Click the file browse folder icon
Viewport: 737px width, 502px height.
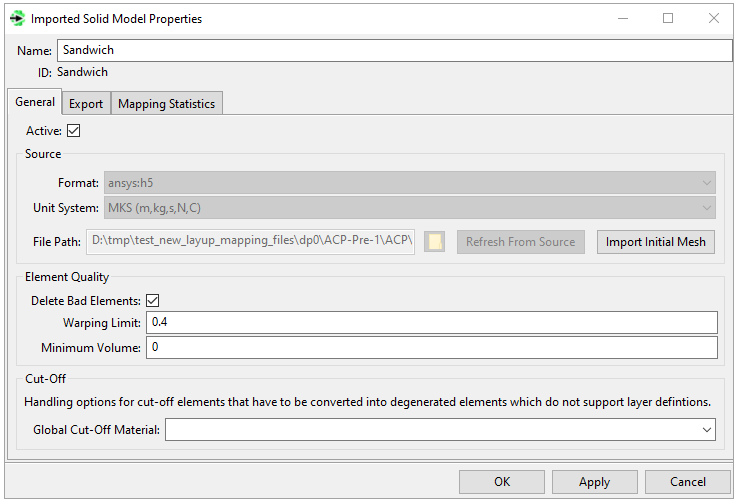point(434,242)
